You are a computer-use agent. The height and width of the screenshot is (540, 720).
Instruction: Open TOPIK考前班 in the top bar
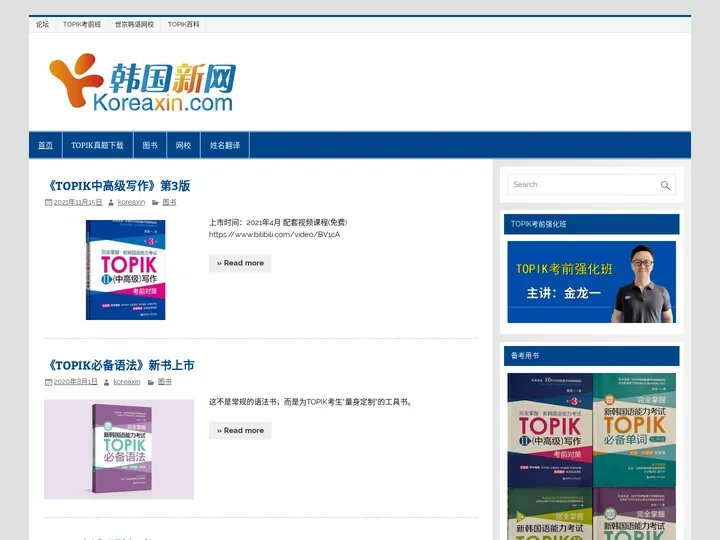click(82, 24)
